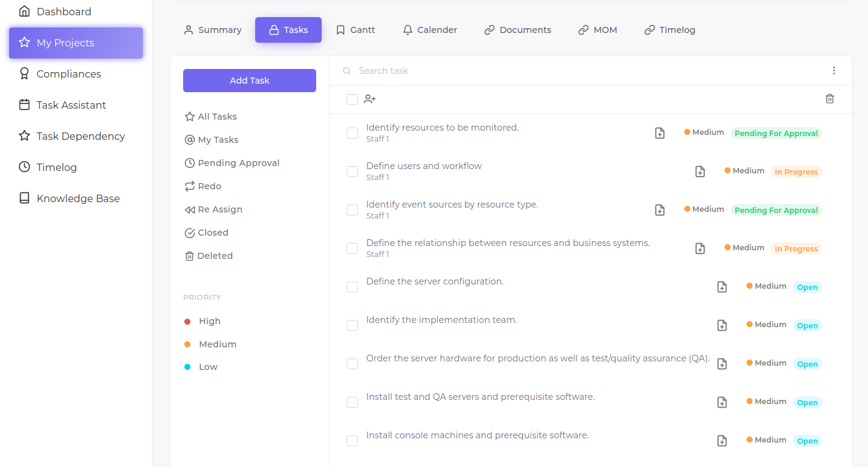This screenshot has width=868, height=467.
Task: Tick the select-all checkbox above the tasks
Action: (352, 100)
